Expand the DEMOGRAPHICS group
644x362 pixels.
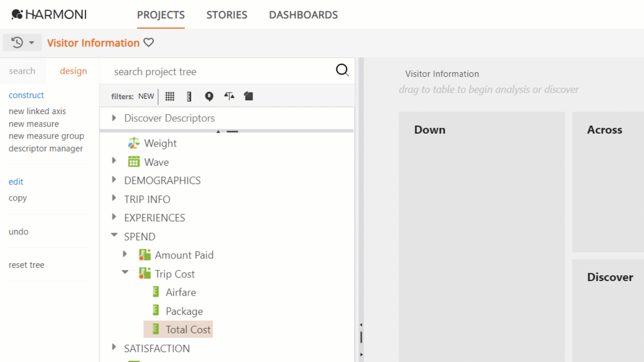click(x=114, y=179)
